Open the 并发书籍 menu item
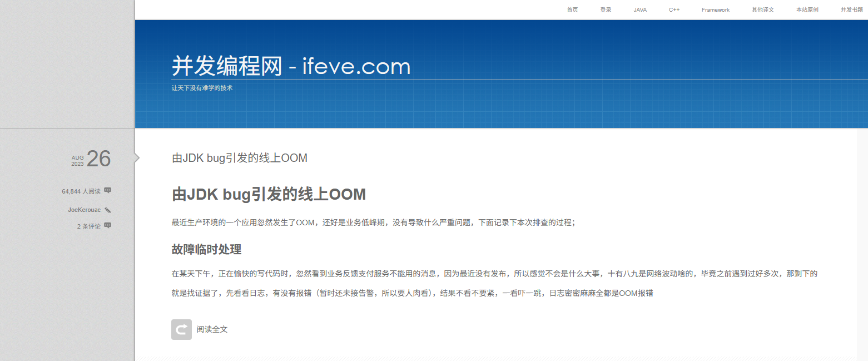This screenshot has width=868, height=361. [852, 10]
